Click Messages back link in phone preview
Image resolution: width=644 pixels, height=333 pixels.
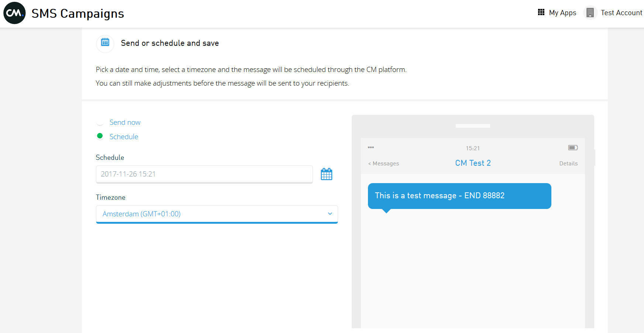tap(383, 164)
